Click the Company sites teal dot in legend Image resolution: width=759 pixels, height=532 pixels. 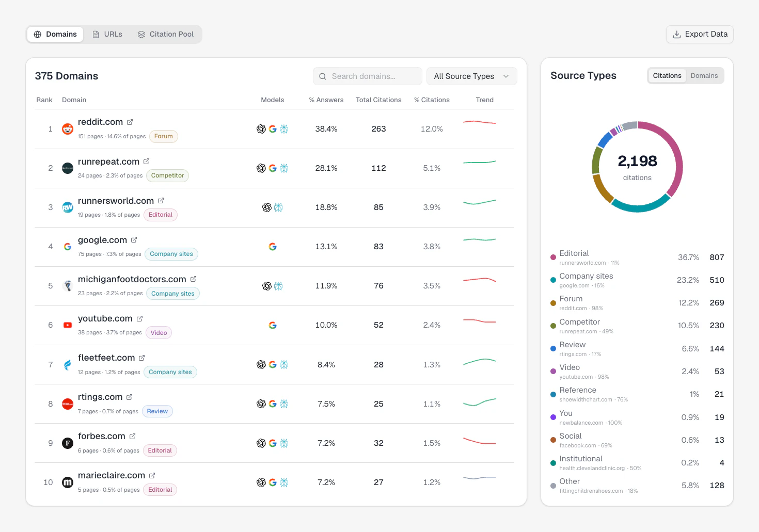coord(553,280)
